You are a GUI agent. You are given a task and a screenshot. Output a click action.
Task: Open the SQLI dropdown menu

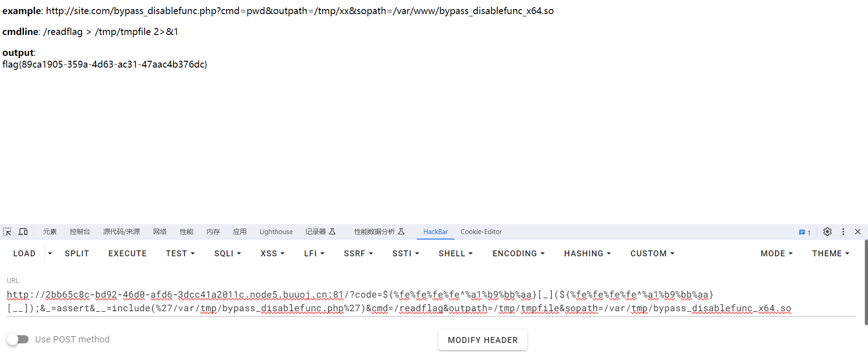pyautogui.click(x=228, y=254)
